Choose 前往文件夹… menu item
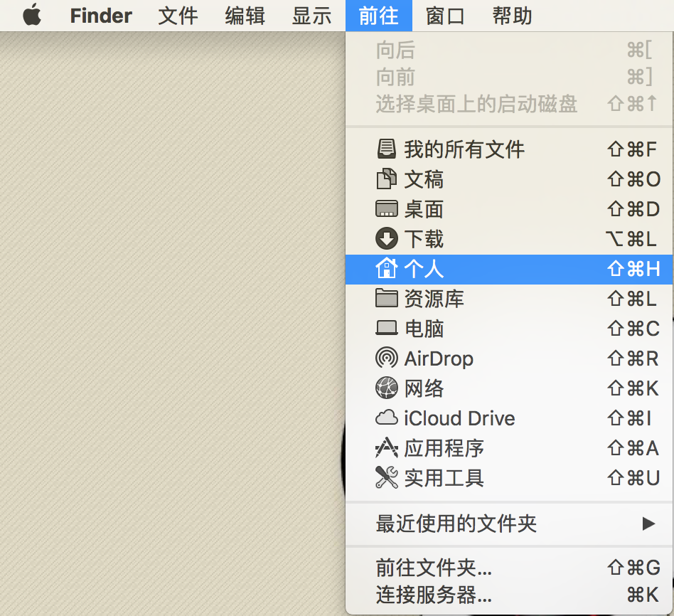674x616 pixels. 509,568
